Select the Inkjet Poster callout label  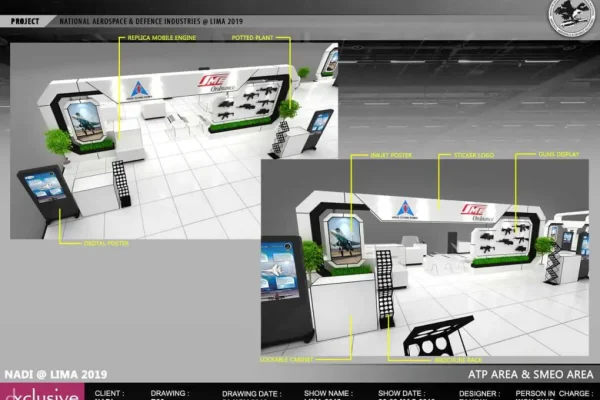tap(369, 154)
